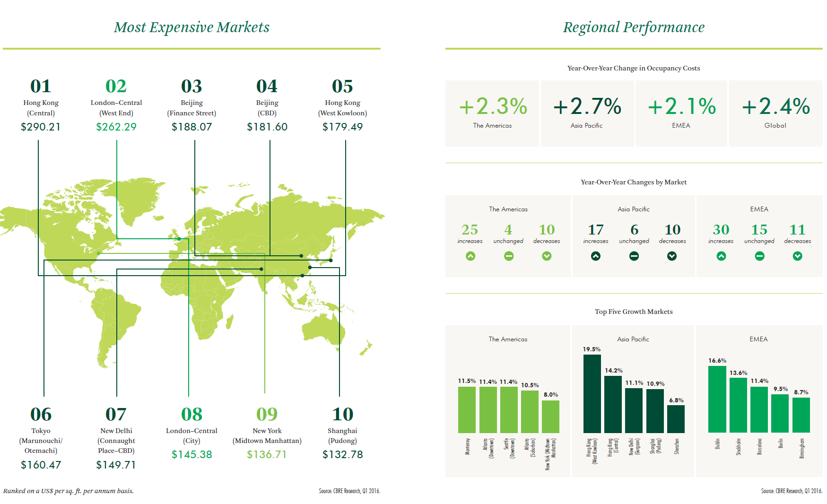The image size is (827, 504).
Task: Click the Americas increases up-arrow icon
Action: coord(470,256)
